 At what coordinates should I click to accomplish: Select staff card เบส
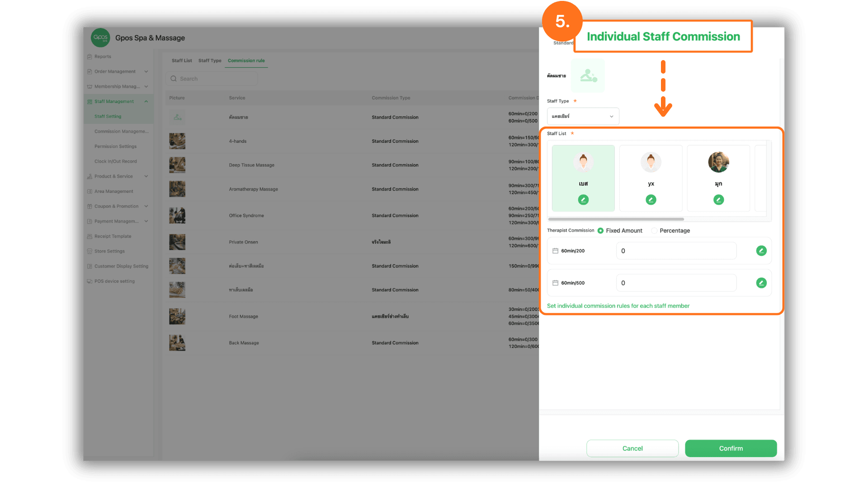[583, 178]
